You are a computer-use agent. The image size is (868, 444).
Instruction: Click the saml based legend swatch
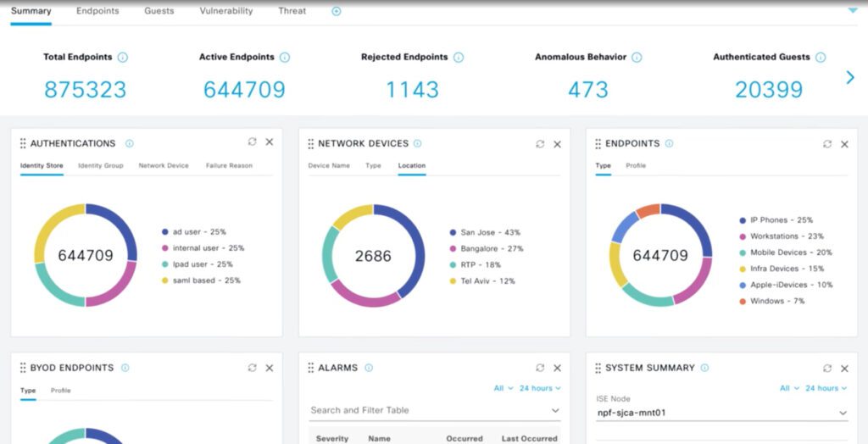(x=165, y=280)
